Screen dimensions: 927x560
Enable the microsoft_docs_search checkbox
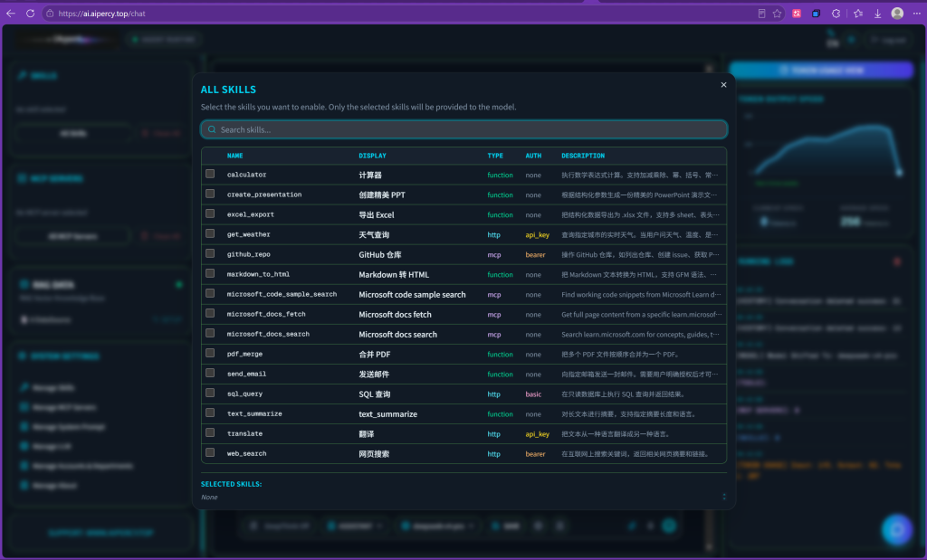click(210, 333)
